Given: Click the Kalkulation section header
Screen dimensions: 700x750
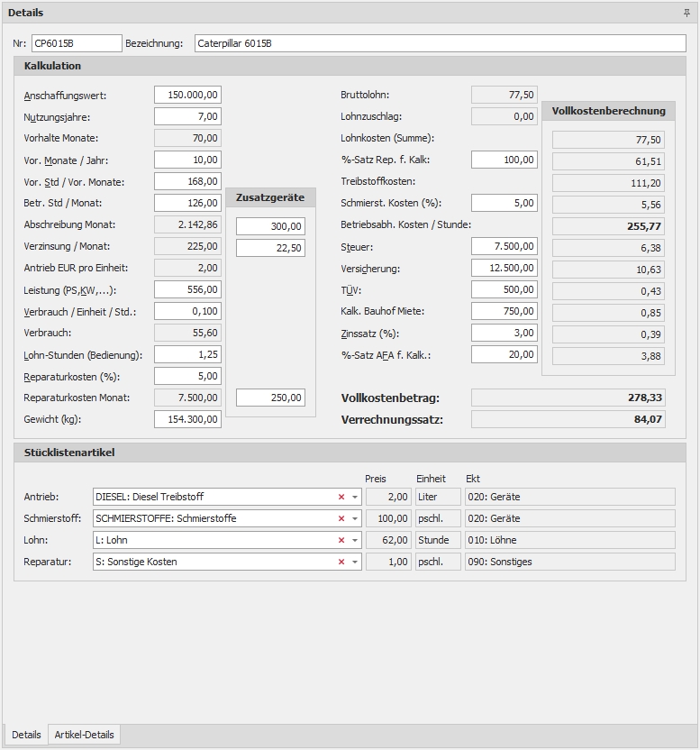Looking at the screenshot, I should click(x=350, y=66).
